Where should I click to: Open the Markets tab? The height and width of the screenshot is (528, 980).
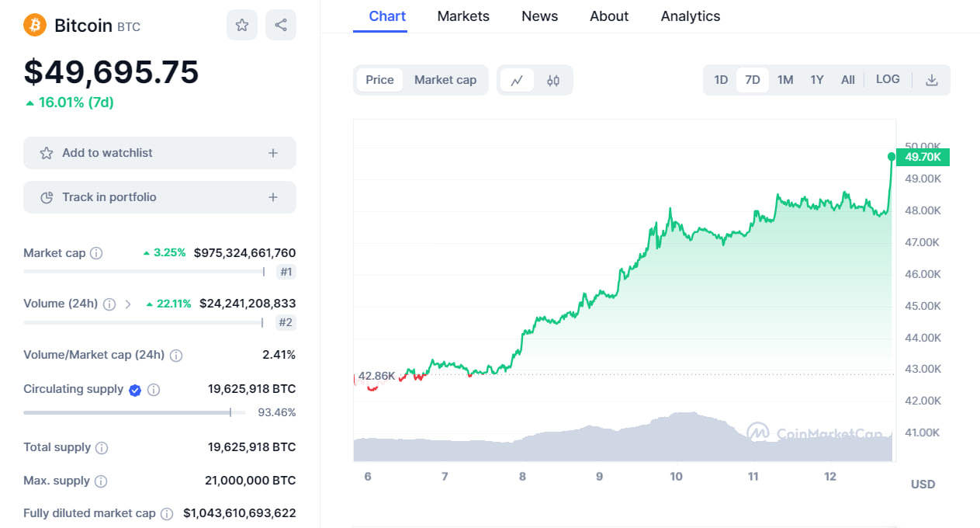pos(463,16)
